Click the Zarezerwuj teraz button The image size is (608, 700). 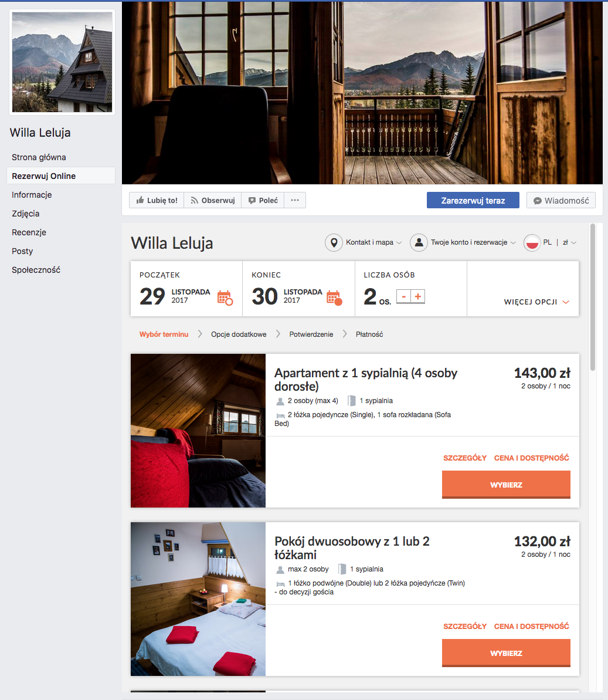click(x=473, y=200)
